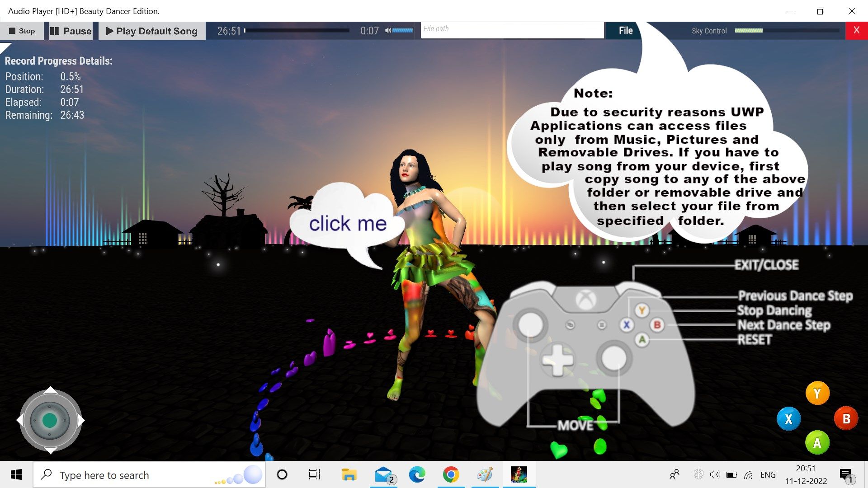Open the Record Progress Details panel
This screenshot has width=868, height=488.
coord(58,60)
